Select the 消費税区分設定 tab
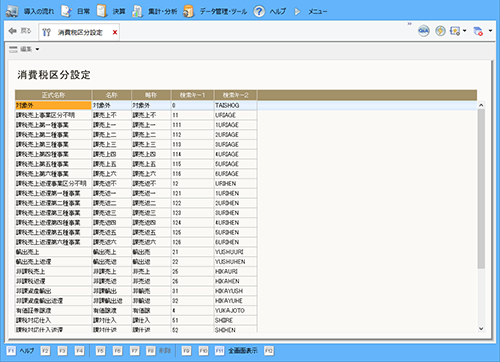The image size is (500, 362). coord(80,32)
